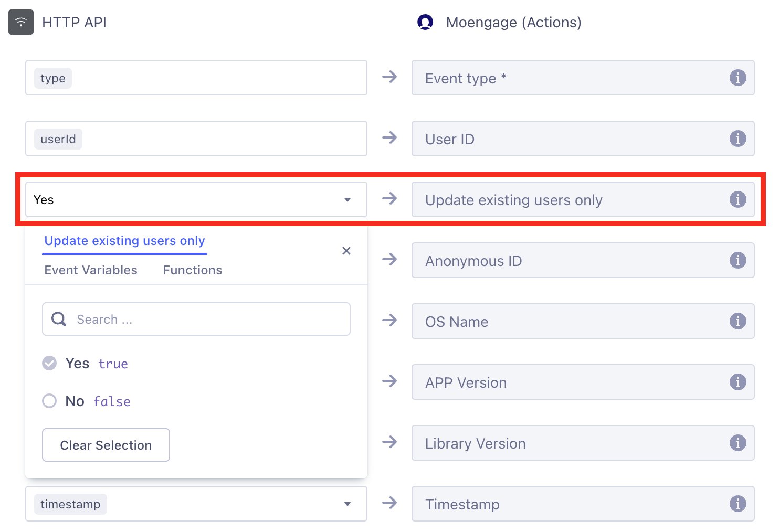Click the Event type destination field
The image size is (779, 532).
(583, 78)
